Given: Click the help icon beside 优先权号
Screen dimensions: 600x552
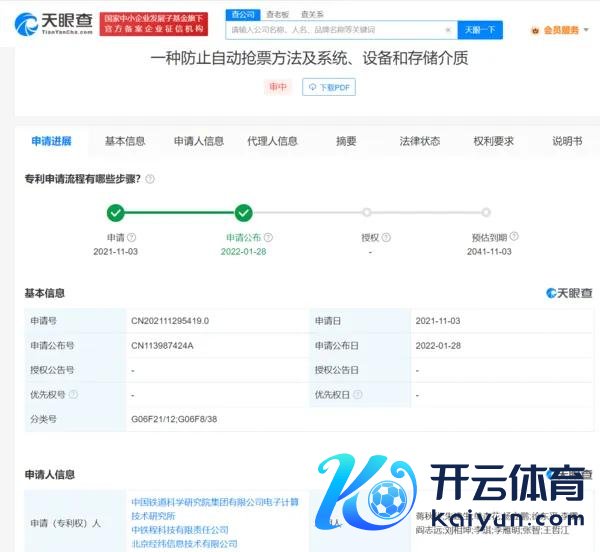Looking at the screenshot, I should click(73, 395).
